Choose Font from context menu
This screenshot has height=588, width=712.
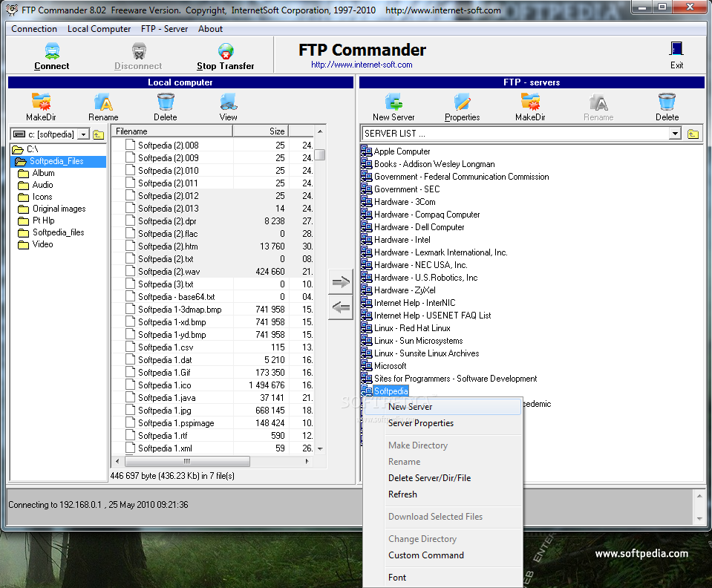442,578
